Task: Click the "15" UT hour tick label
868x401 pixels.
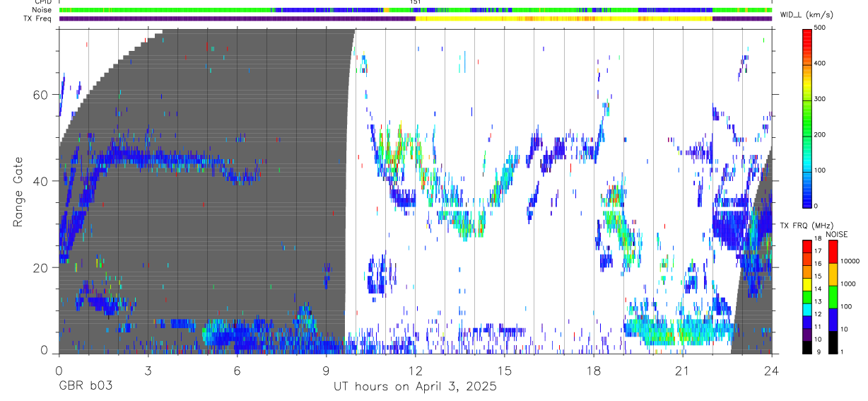Action: click(x=505, y=370)
